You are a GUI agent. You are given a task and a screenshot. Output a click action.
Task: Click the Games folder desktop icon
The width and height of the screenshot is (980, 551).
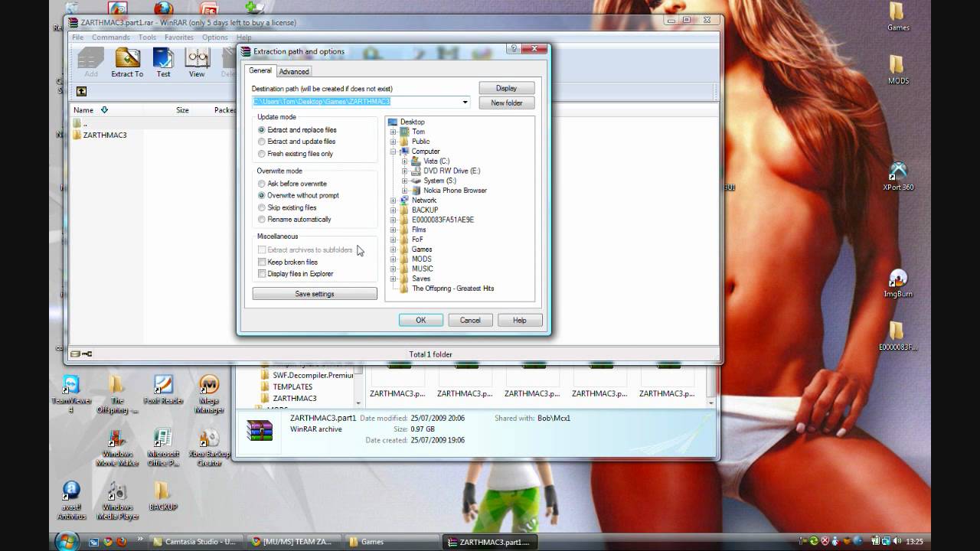point(898,17)
